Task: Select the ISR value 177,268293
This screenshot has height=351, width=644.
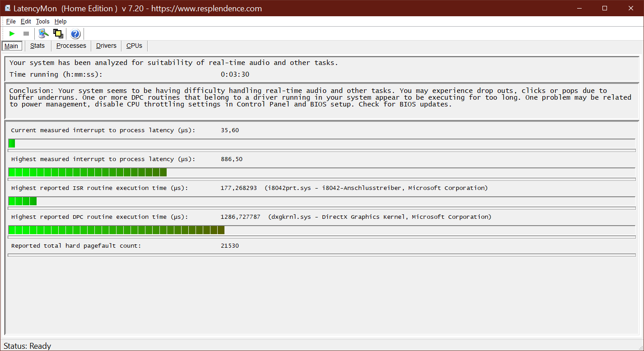Action: click(238, 188)
